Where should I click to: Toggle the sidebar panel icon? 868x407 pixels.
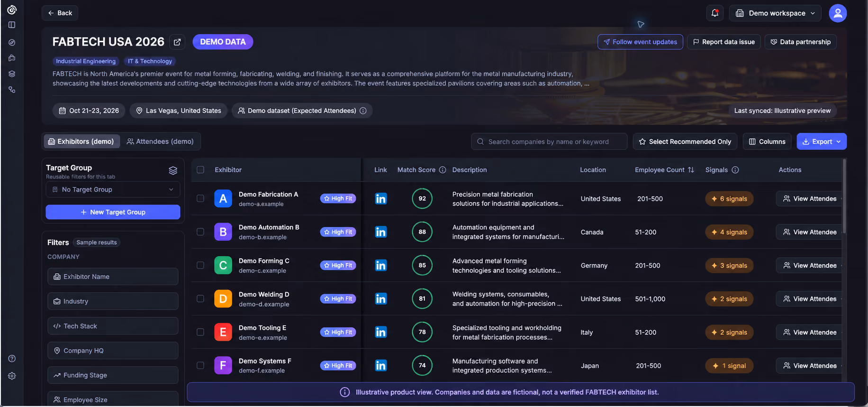tap(12, 25)
